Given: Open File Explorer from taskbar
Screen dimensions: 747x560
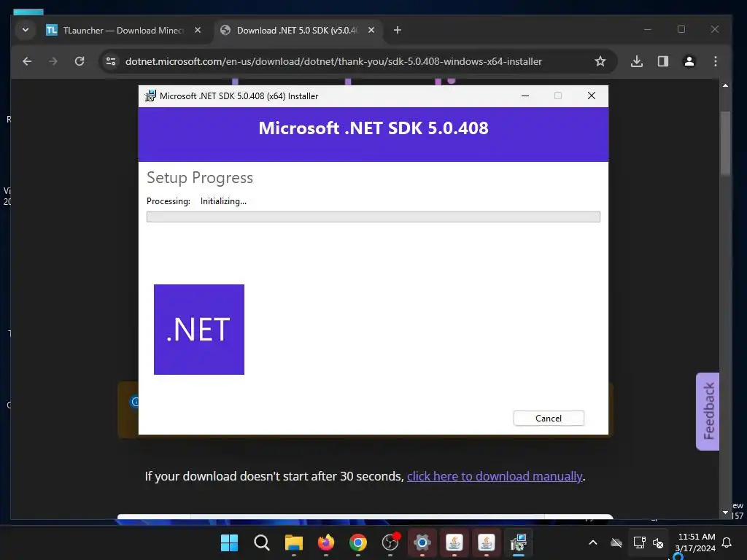Looking at the screenshot, I should 293,542.
